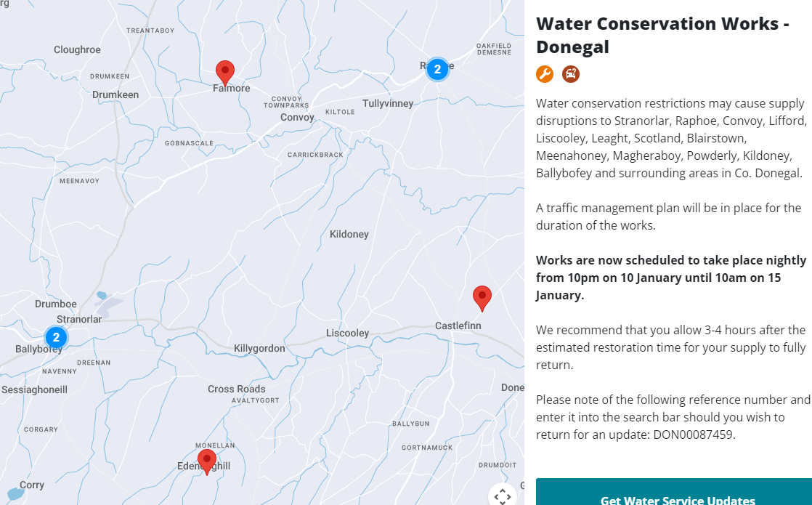Click the reference number DON00087459 text
This screenshot has height=505, width=812.
tap(693, 435)
